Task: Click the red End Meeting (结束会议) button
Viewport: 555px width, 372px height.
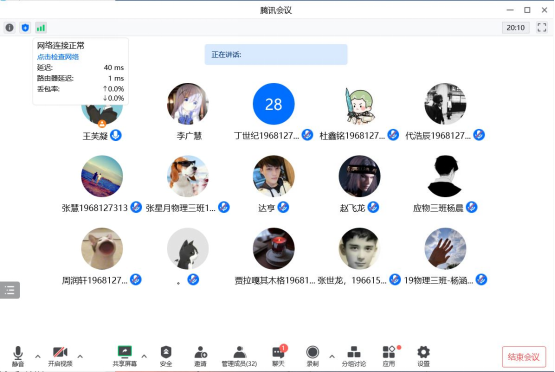Action: [523, 357]
